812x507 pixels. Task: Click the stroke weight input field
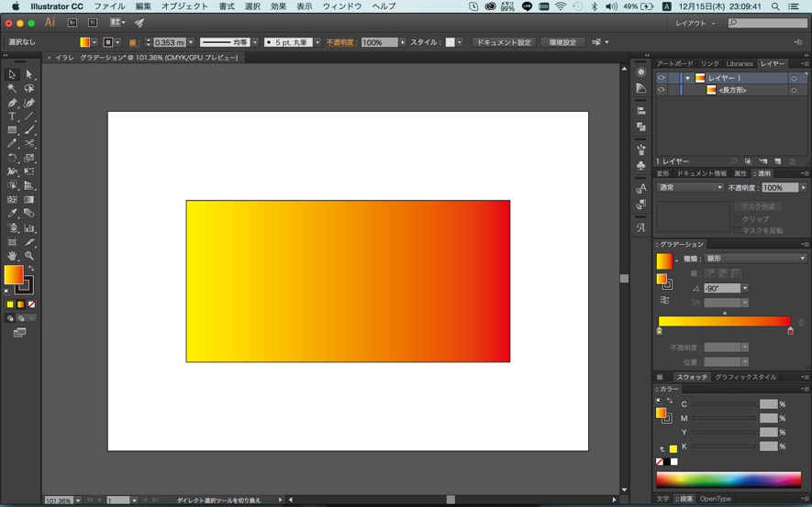[169, 42]
